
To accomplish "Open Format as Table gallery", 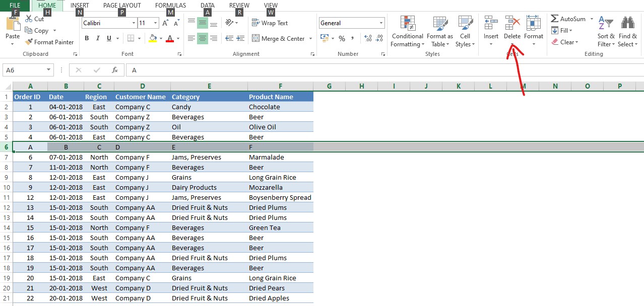I will [440, 32].
